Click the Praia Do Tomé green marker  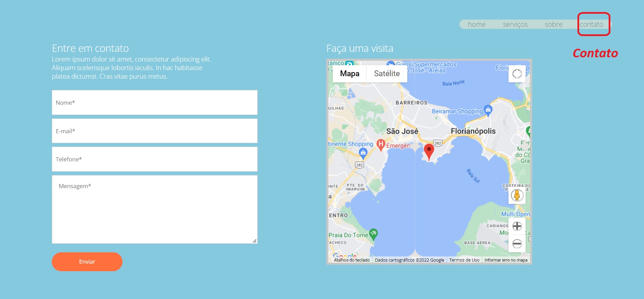373,234
